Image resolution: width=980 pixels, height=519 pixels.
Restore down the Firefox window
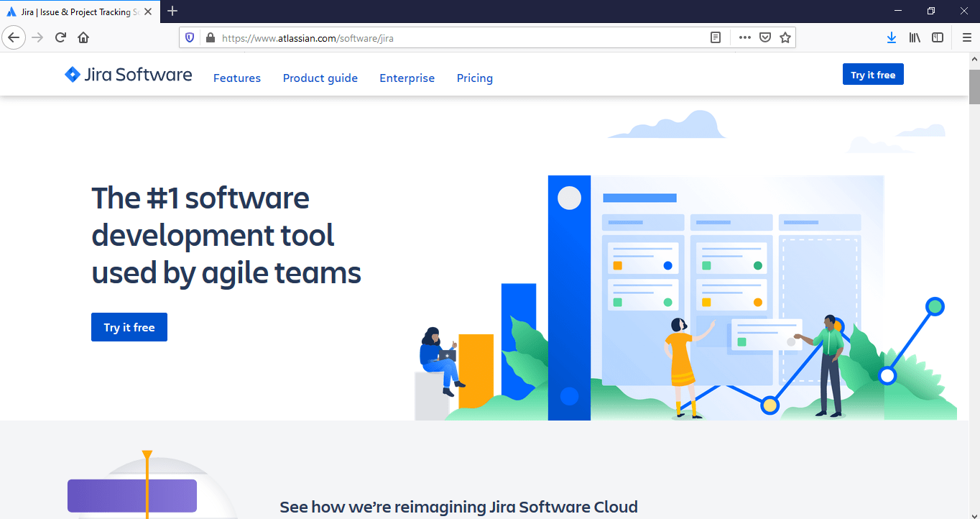pos(931,11)
